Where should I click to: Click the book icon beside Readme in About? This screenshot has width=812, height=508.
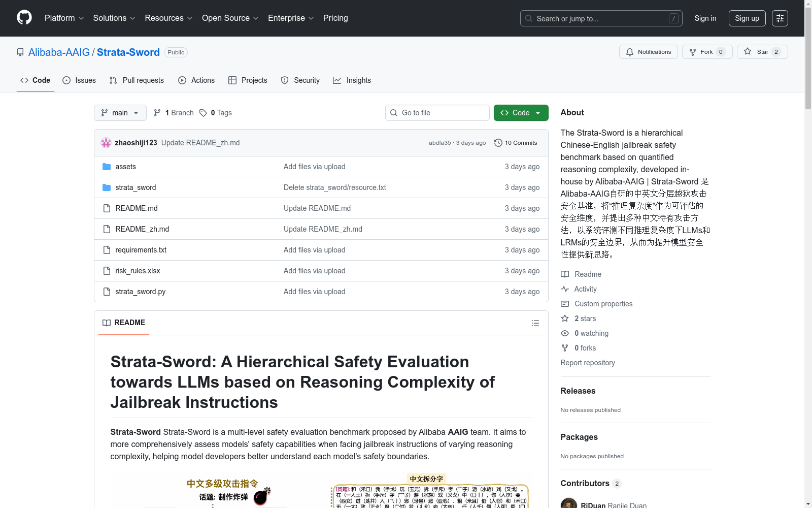(x=565, y=274)
